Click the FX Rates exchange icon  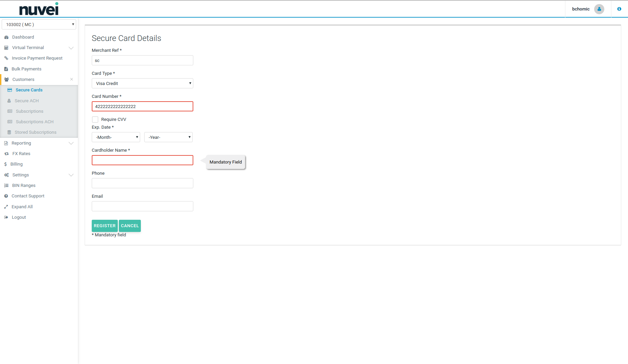(x=6, y=154)
